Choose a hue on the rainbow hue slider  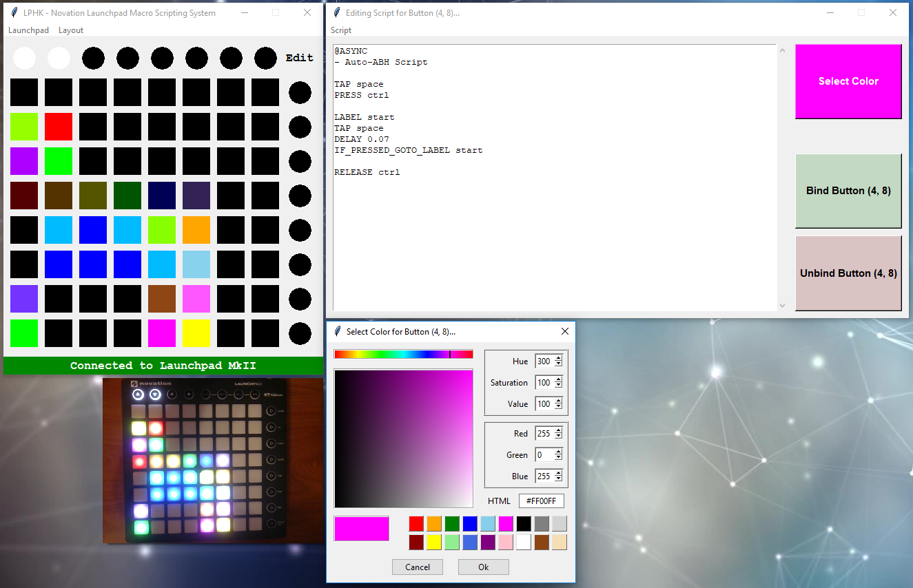403,354
